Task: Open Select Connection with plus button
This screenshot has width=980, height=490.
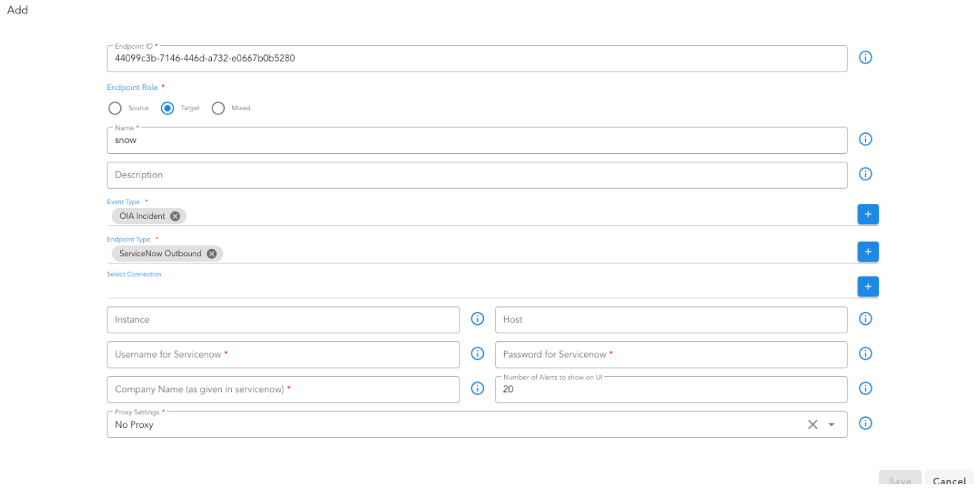Action: [x=868, y=287]
